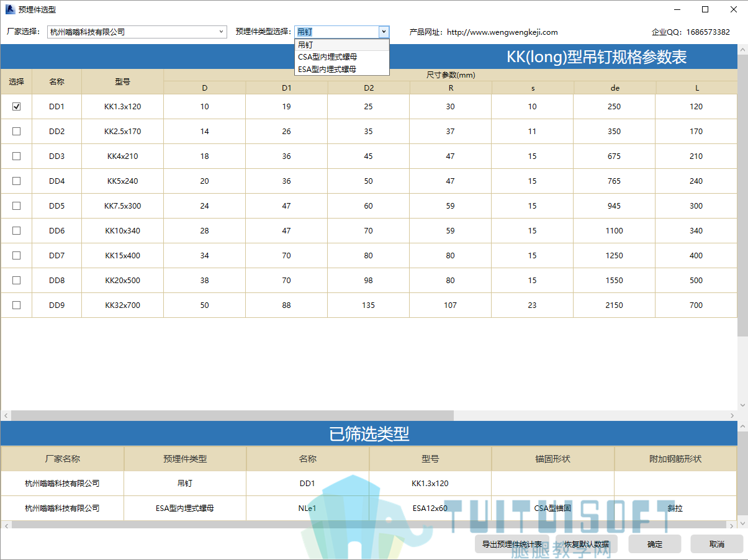
Task: Click the KK20x500 model cell
Action: [x=123, y=280]
